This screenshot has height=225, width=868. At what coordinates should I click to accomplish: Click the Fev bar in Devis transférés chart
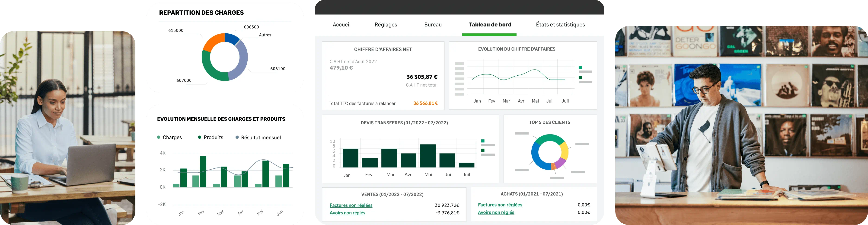[370, 163]
